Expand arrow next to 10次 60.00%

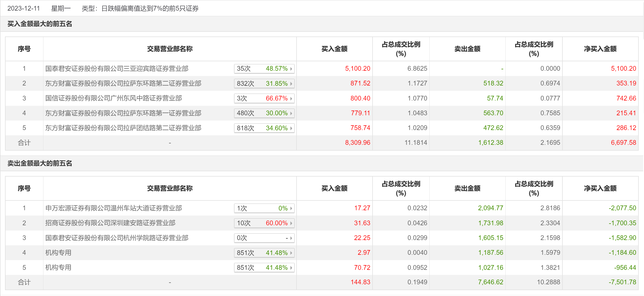(291, 223)
